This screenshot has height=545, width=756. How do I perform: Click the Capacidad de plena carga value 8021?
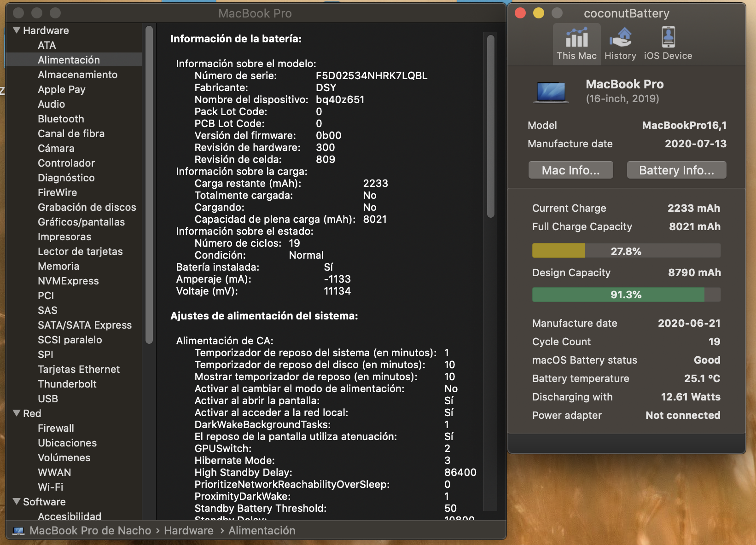click(375, 219)
